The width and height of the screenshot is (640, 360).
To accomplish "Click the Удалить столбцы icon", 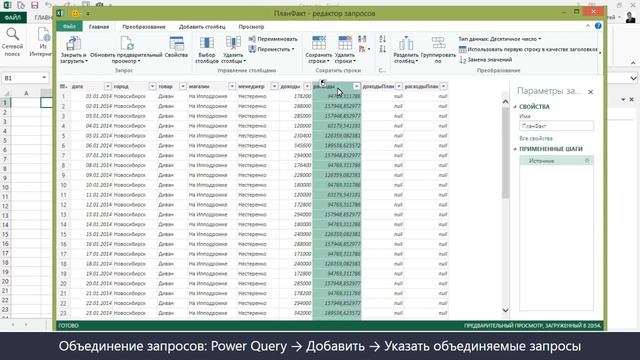I will coord(233,44).
